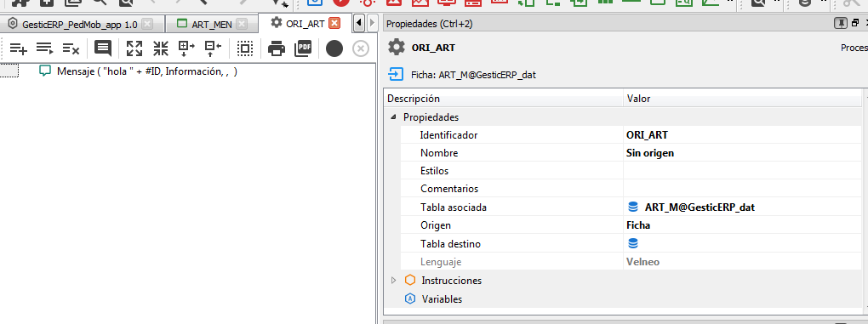The width and height of the screenshot is (868, 324).
Task: Click the comment speech bubble toolbar icon
Action: 102,48
